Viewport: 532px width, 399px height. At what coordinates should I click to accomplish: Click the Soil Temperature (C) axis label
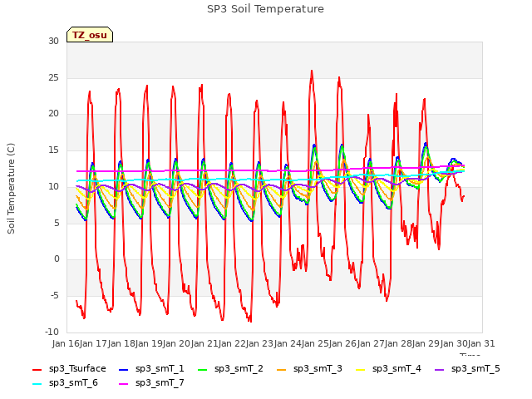click(11, 189)
